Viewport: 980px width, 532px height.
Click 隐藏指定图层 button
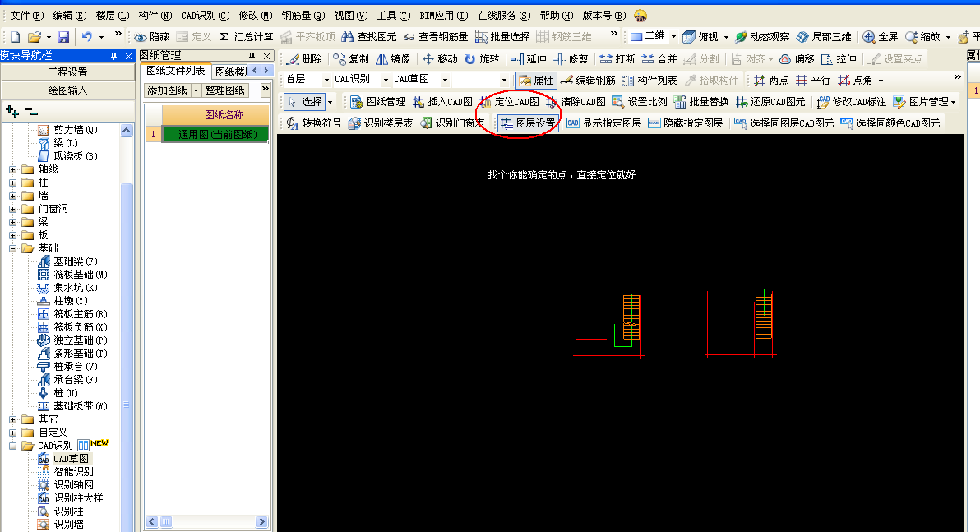pos(685,123)
